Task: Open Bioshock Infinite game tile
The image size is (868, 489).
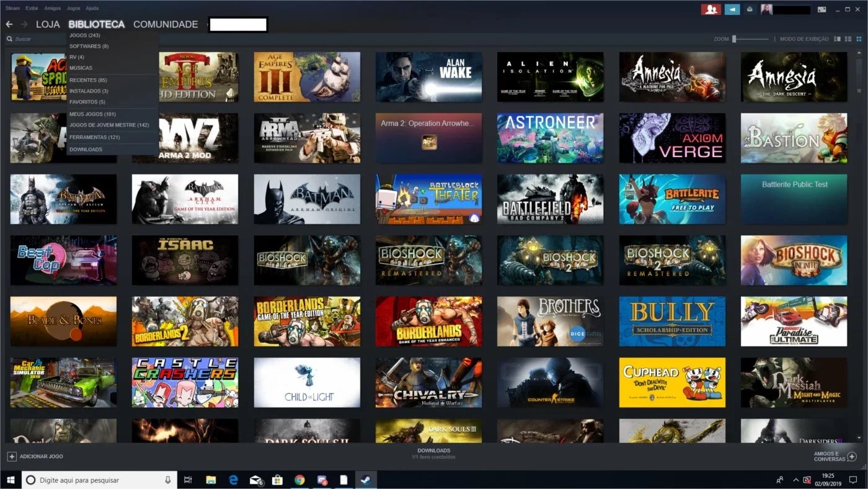Action: tap(794, 260)
